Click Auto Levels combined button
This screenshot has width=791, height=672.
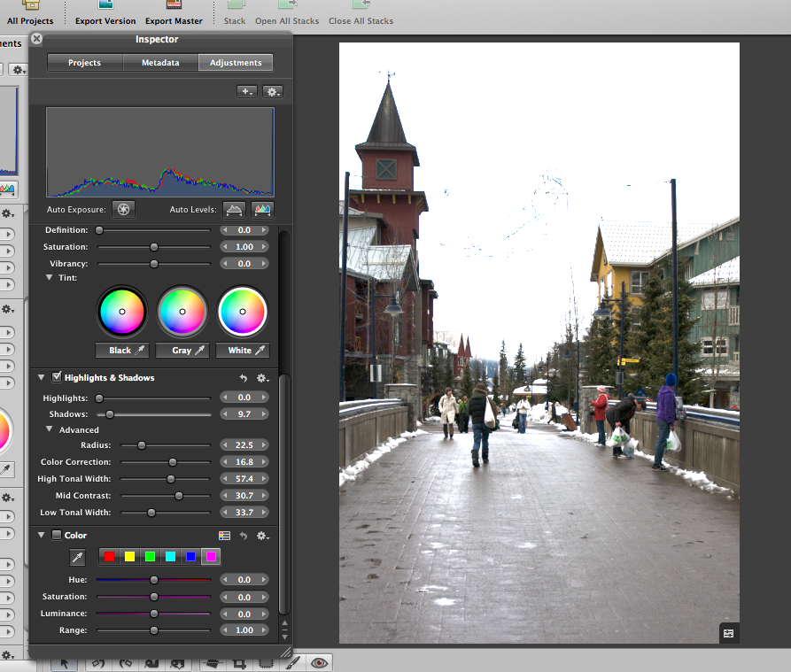point(234,209)
